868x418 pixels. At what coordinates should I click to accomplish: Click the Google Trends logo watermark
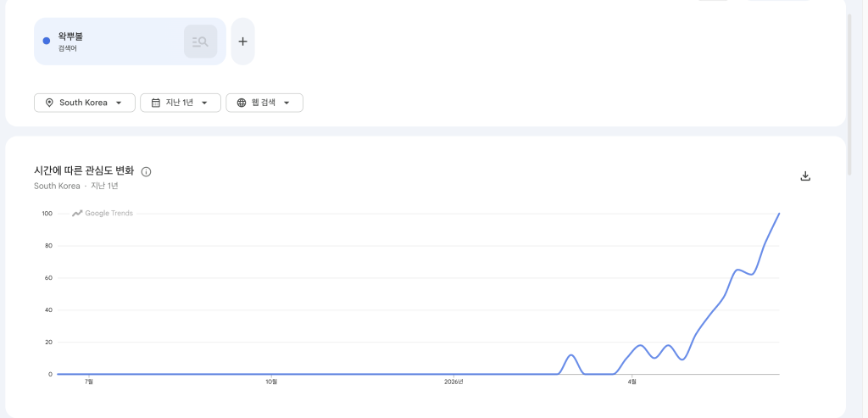[103, 213]
